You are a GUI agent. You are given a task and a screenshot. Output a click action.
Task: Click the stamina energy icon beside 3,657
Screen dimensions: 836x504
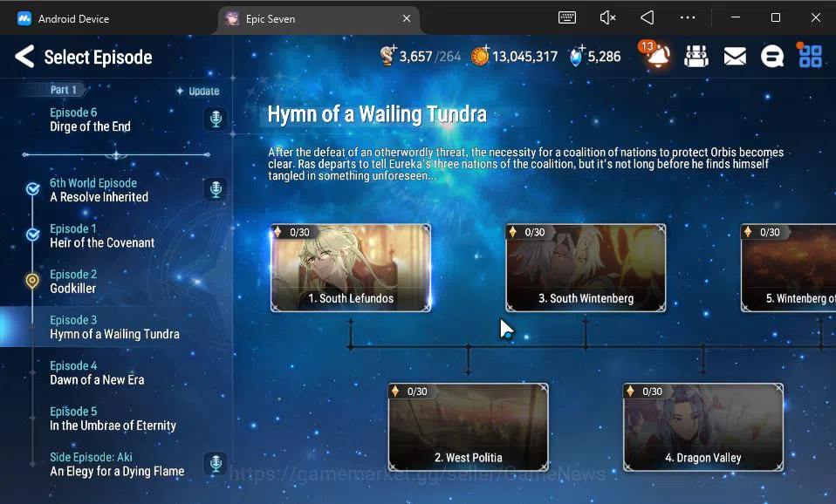click(387, 56)
